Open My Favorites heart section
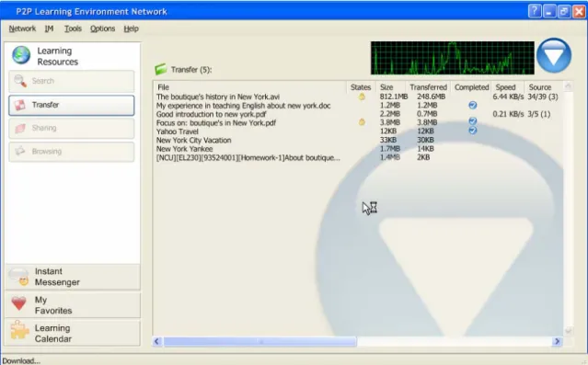This screenshot has width=588, height=365. point(73,305)
